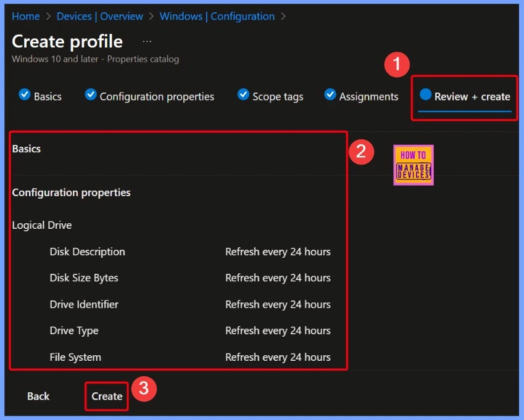Open the ellipsis menu beside Create profile
The image size is (524, 420).
point(147,42)
